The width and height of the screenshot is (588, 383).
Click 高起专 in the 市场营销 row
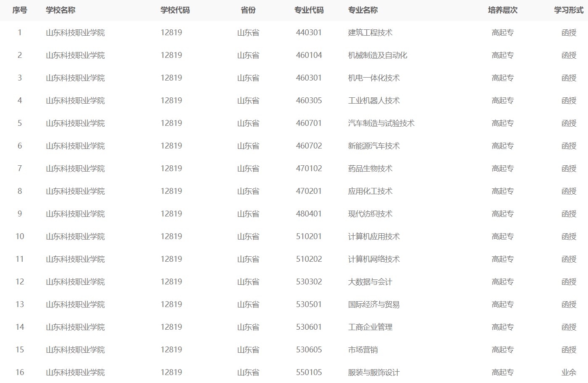(503, 350)
